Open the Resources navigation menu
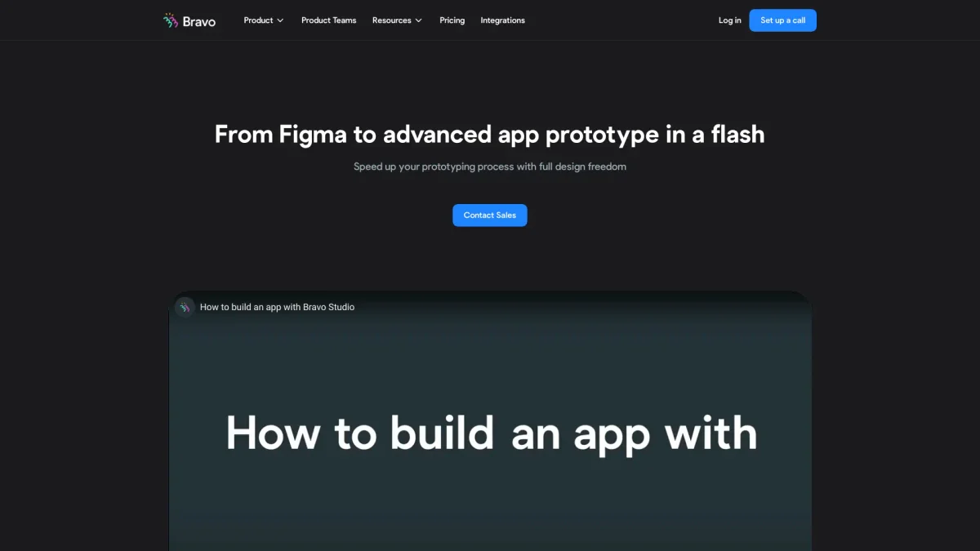This screenshot has width=980, height=551. (392, 20)
